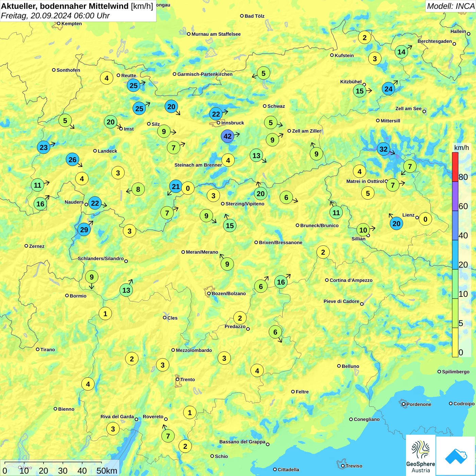Click the 25 km/h marker beside Reutte
This screenshot has height=476, width=476.
tap(134, 85)
